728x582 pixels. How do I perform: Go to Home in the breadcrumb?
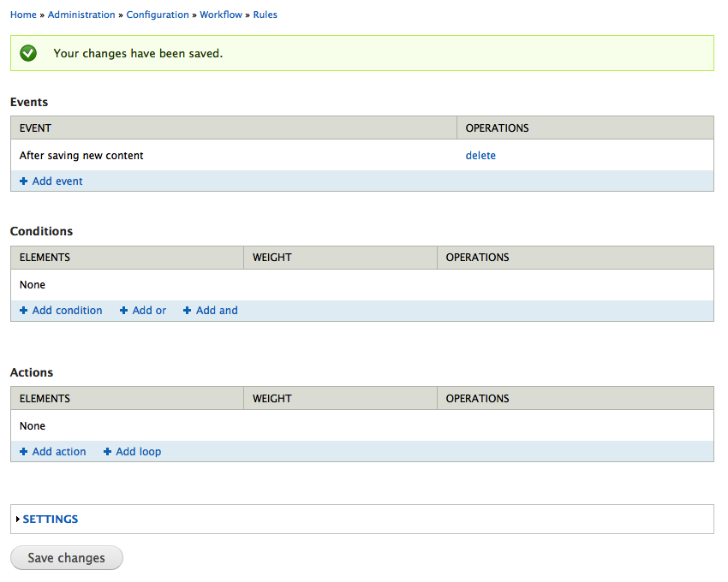(x=23, y=15)
